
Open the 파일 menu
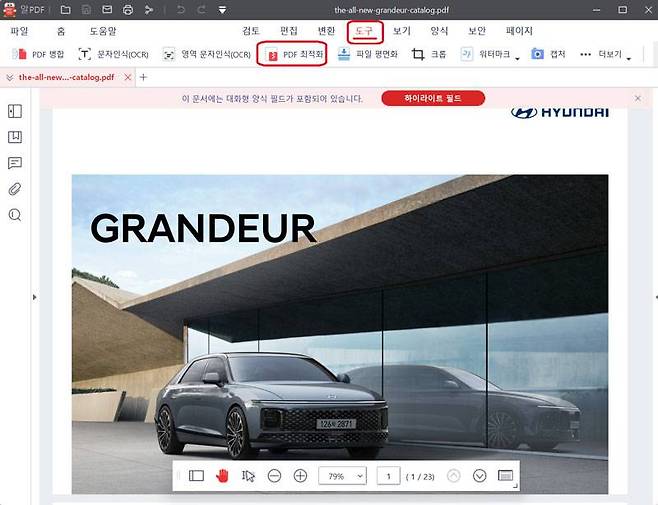pyautogui.click(x=19, y=31)
